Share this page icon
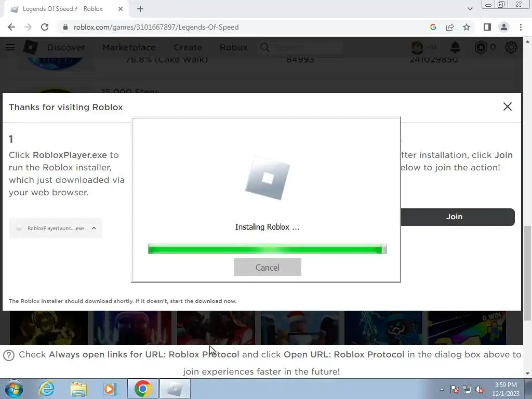 450,27
